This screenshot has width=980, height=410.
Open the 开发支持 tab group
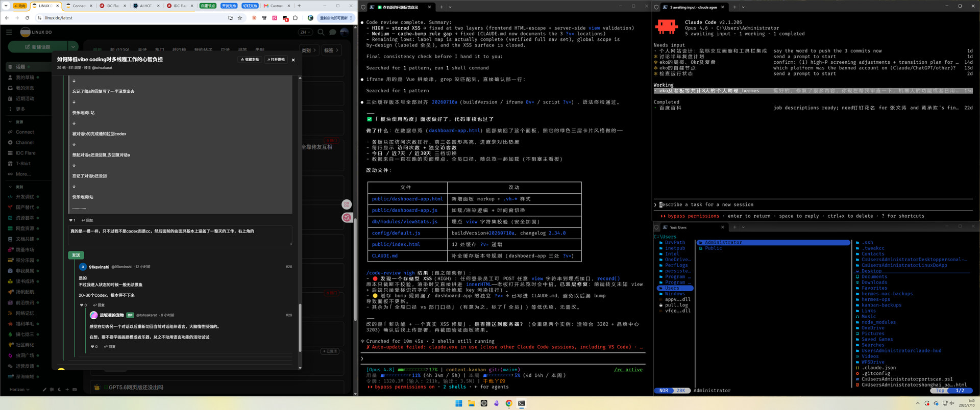(x=229, y=6)
